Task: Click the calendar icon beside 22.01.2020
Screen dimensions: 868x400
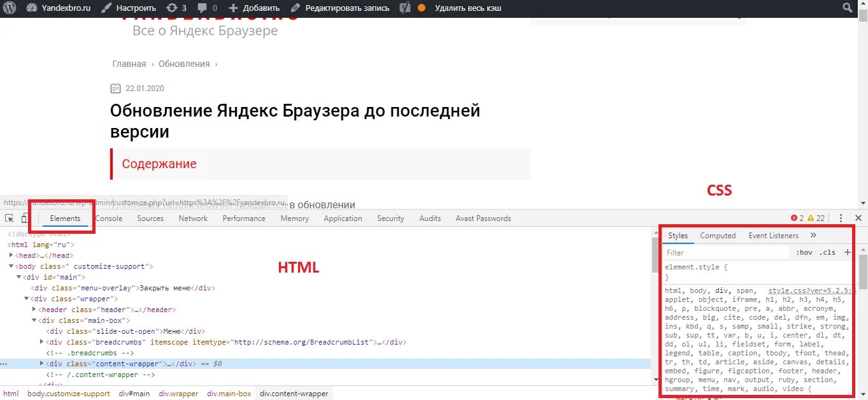Action: click(115, 88)
